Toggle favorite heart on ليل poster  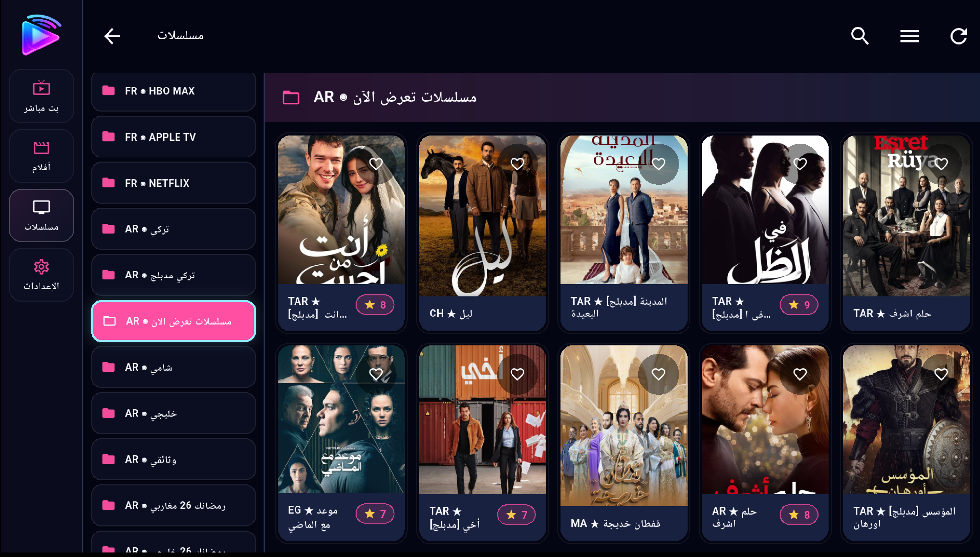(x=517, y=164)
